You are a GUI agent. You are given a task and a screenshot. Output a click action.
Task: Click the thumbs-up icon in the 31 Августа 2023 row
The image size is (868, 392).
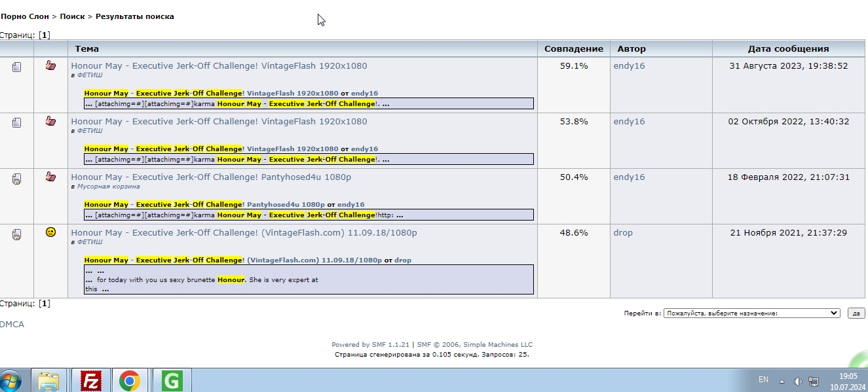[x=50, y=65]
